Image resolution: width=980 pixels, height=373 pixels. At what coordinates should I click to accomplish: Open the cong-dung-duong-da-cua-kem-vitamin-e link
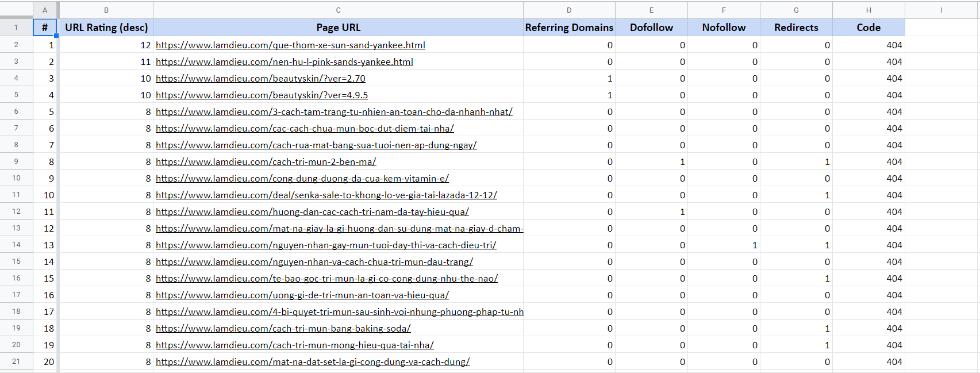(x=302, y=178)
